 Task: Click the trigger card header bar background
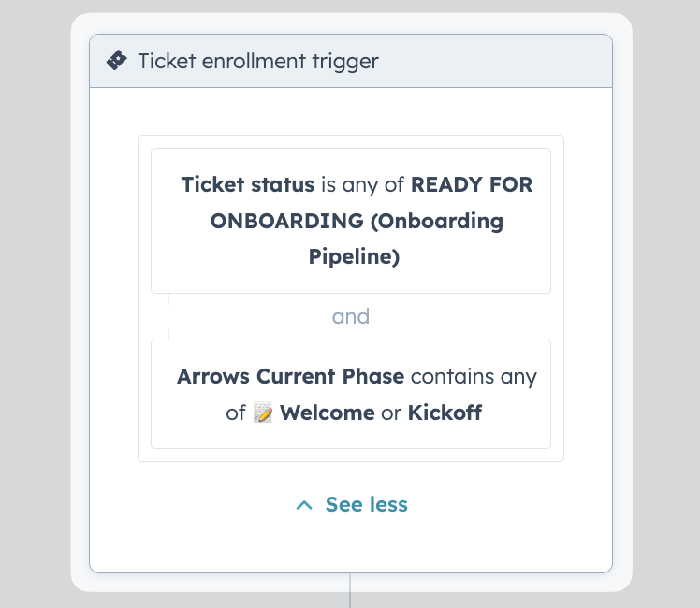coord(491,61)
